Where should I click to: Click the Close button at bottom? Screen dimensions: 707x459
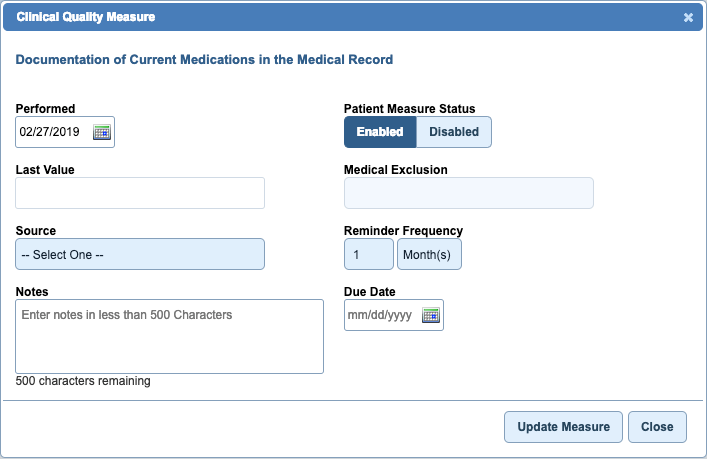[x=657, y=427]
